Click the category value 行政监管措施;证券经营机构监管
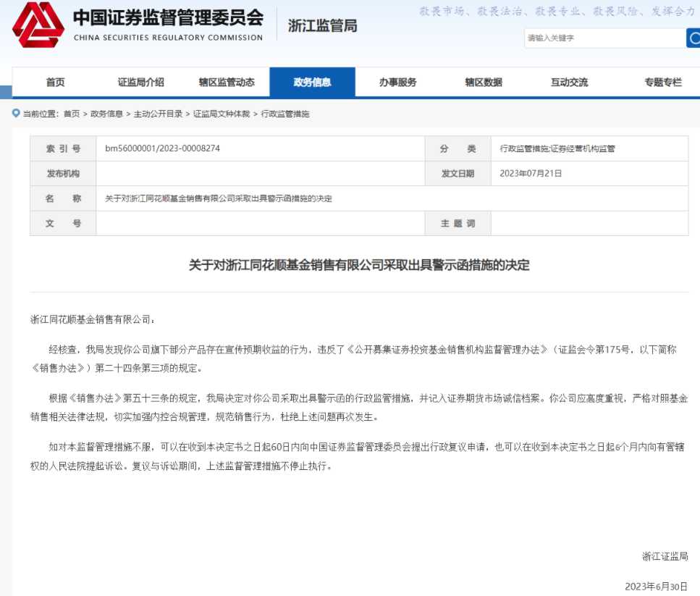 click(557, 148)
